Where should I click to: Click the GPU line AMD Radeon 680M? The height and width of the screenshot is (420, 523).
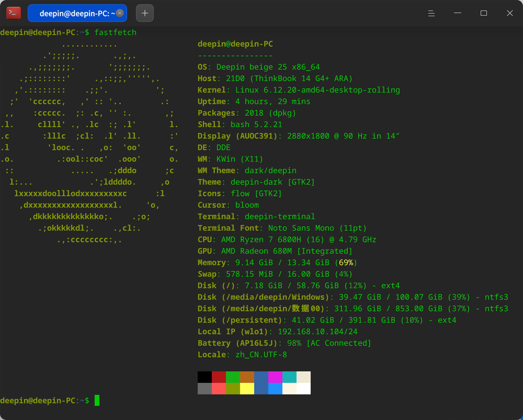[x=275, y=251]
